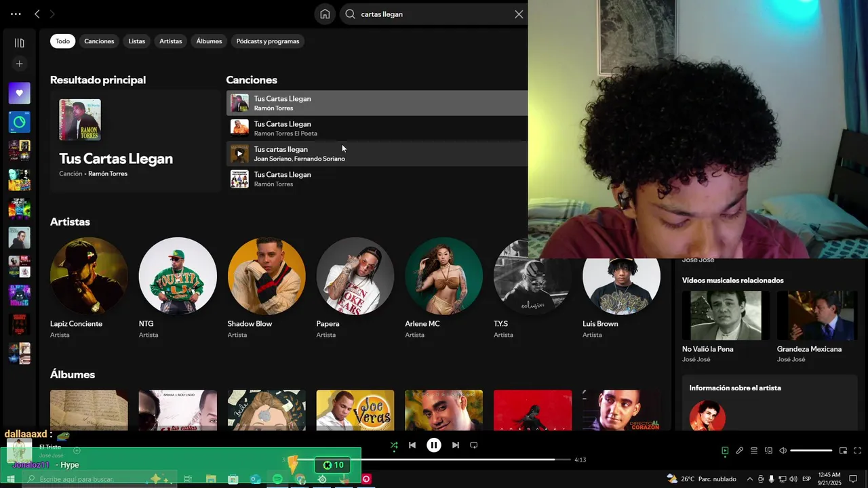
Task: Open the top result card Tus Cartas Llegan
Action: tap(135, 141)
